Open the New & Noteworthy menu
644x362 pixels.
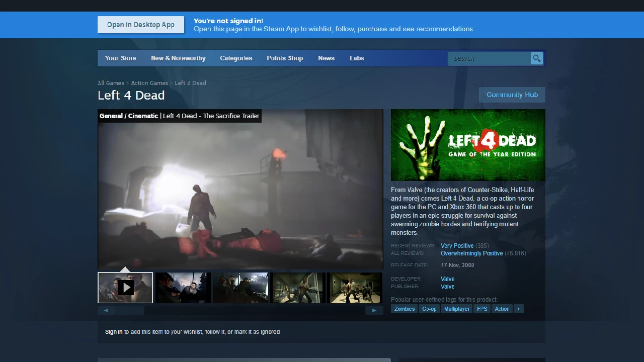click(178, 58)
